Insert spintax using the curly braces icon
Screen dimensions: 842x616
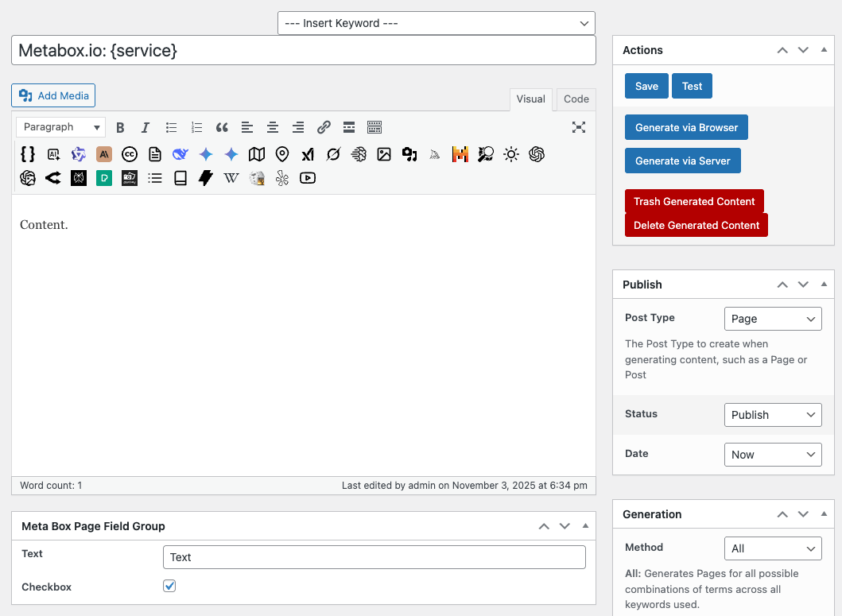click(27, 154)
